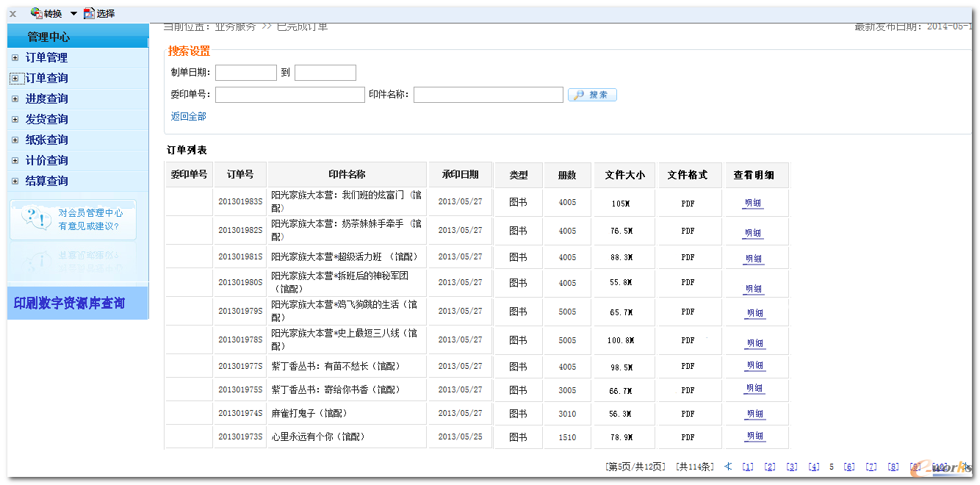Expand the 发货查询 tree node

pyautogui.click(x=15, y=119)
